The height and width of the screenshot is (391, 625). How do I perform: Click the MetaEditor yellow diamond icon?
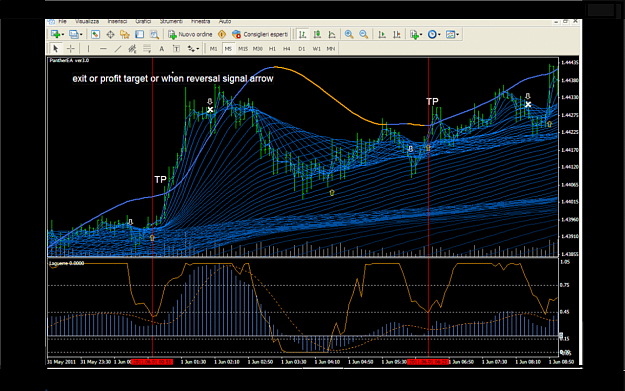[x=222, y=34]
